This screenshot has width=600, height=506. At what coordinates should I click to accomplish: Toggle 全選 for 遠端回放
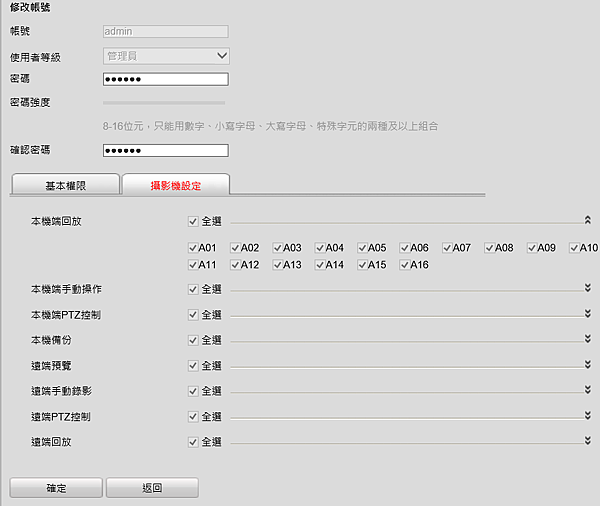pos(193,442)
